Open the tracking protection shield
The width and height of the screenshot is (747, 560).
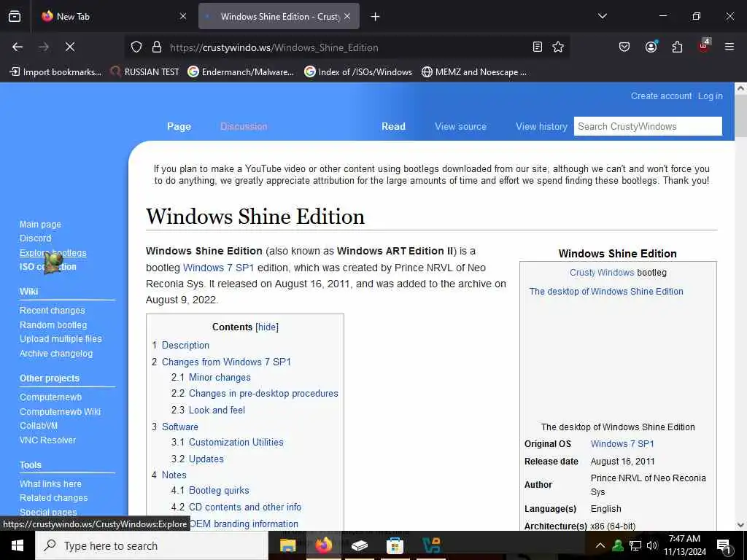click(136, 47)
